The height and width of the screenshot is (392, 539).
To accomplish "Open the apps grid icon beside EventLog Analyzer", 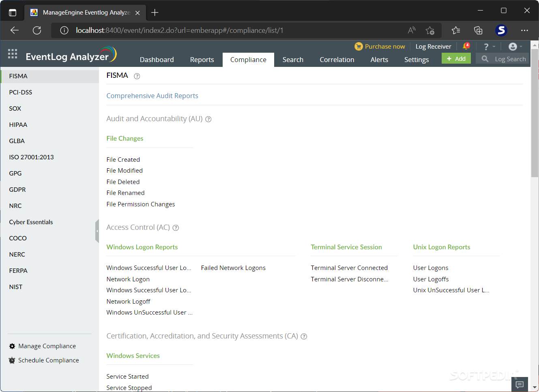I will click(13, 54).
